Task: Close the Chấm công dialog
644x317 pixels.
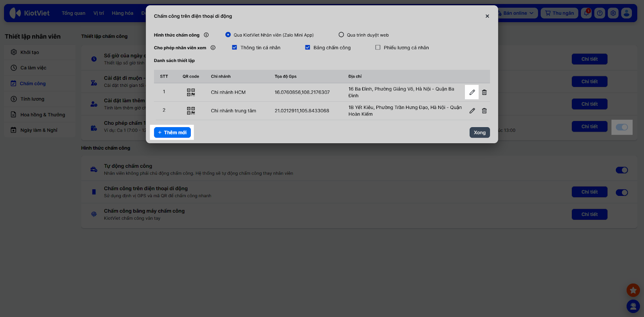Action: pyautogui.click(x=487, y=16)
